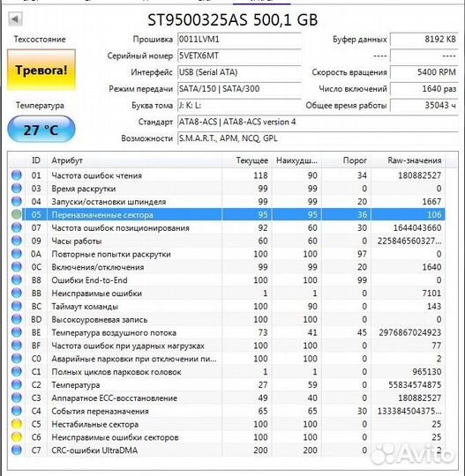
Task: Click the Raw-значения column header
Action: coord(409,160)
